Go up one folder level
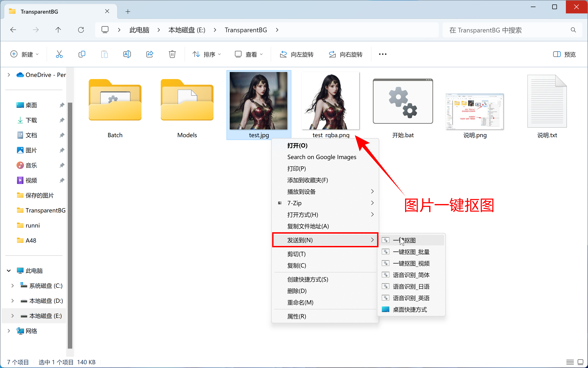The width and height of the screenshot is (588, 368). pos(58,30)
